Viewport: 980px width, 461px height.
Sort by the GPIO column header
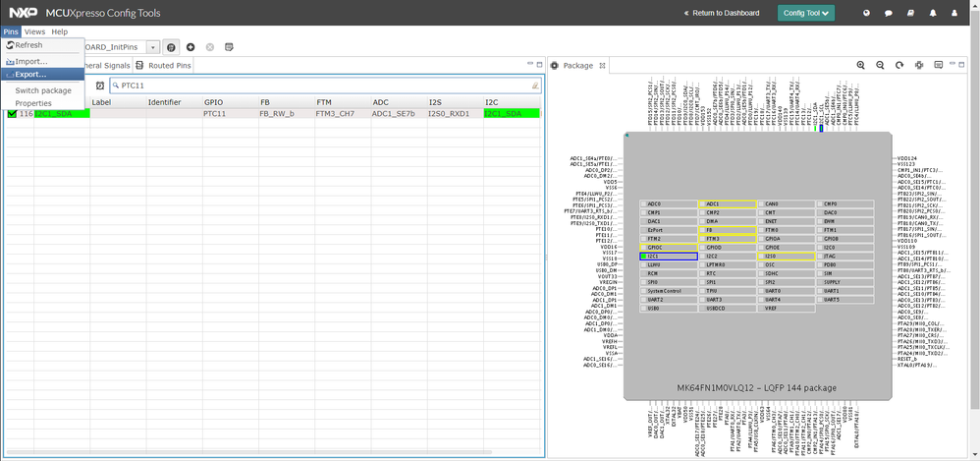point(230,102)
